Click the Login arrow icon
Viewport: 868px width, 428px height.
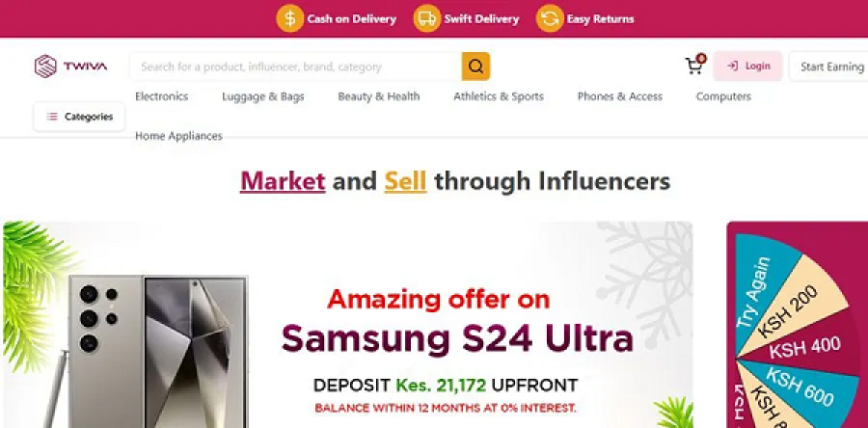[x=732, y=66]
